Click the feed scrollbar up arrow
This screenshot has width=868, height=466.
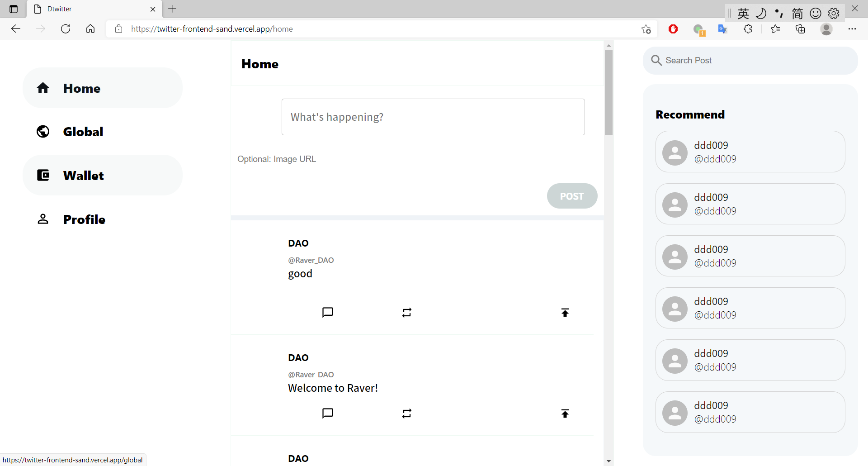click(609, 45)
